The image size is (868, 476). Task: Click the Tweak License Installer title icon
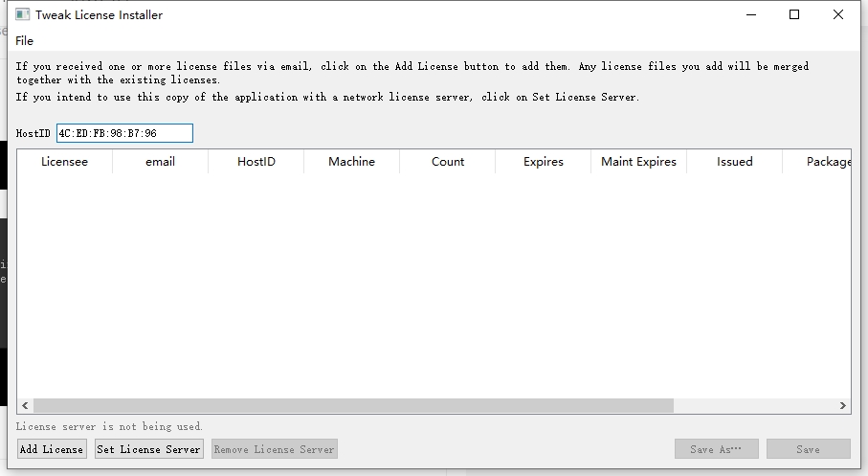tap(22, 14)
